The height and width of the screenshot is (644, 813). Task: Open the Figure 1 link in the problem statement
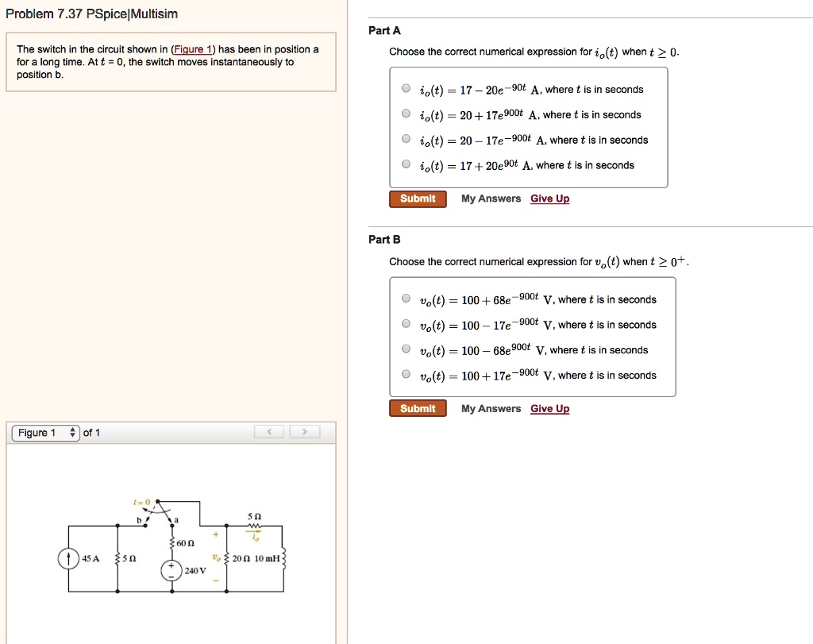[x=193, y=48]
